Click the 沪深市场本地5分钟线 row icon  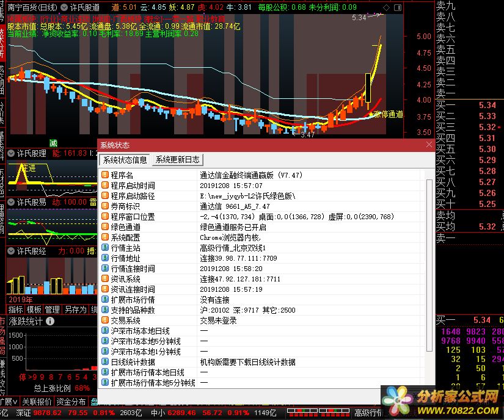pos(105,341)
